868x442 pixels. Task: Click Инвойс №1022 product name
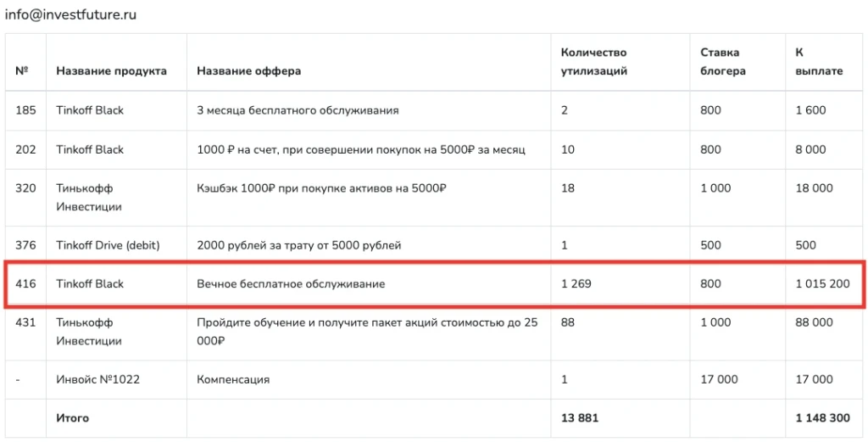(x=98, y=379)
